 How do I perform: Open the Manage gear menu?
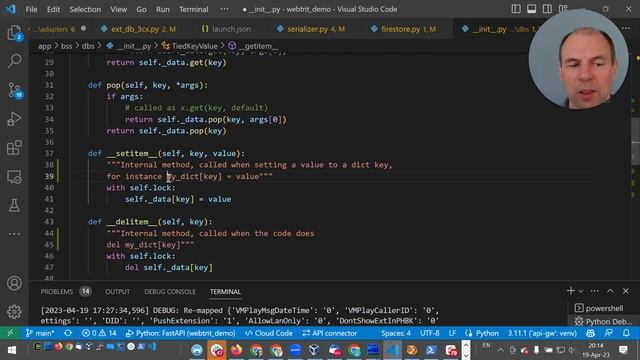tap(14, 311)
